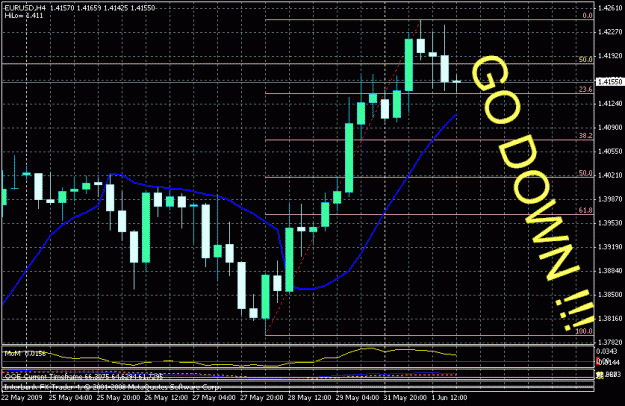This screenshot has height=406, width=625.
Task: Click the 1.41920 price axis value
Action: click(x=610, y=56)
